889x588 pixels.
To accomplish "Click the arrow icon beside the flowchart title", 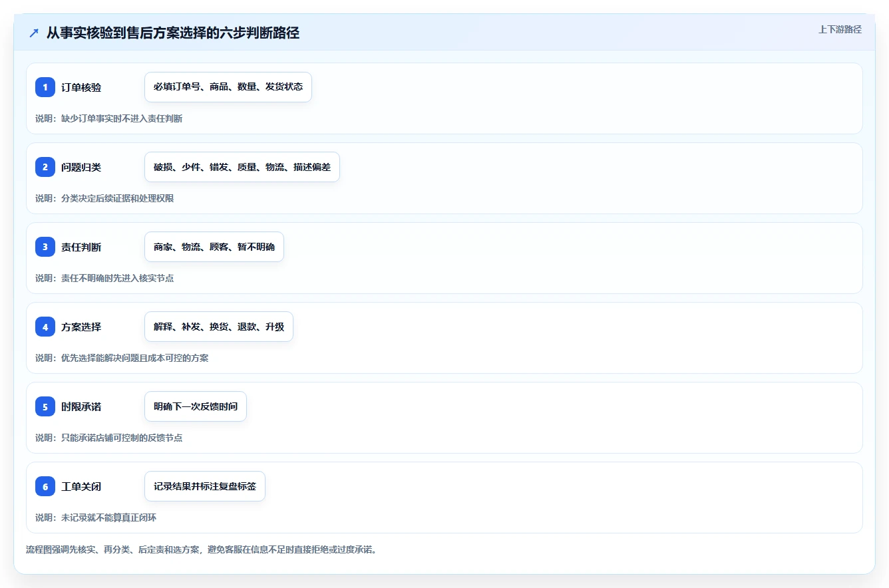I will [x=34, y=33].
